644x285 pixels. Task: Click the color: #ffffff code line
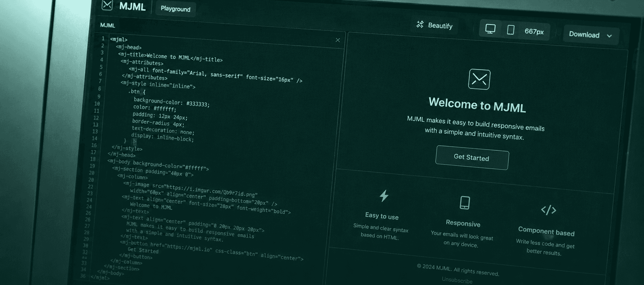point(155,108)
